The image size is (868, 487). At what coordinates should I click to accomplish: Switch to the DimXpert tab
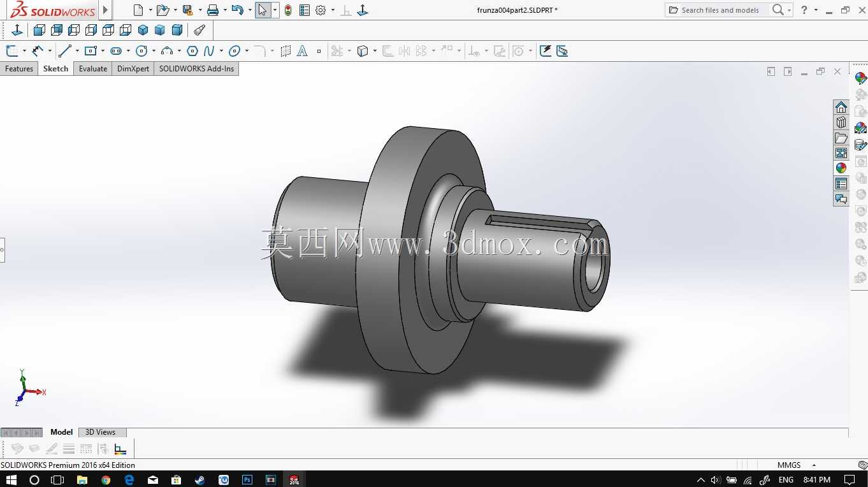click(x=133, y=69)
